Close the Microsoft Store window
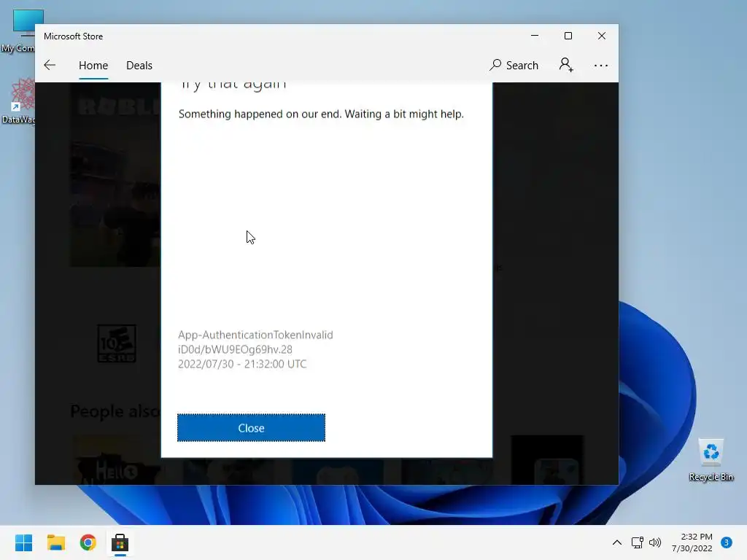The image size is (747, 560). point(602,36)
